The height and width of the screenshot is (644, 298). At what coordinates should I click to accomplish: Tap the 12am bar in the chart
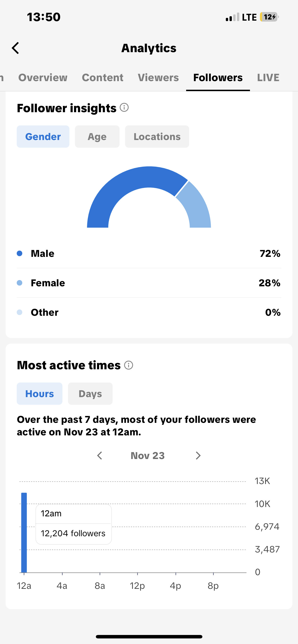pyautogui.click(x=24, y=532)
